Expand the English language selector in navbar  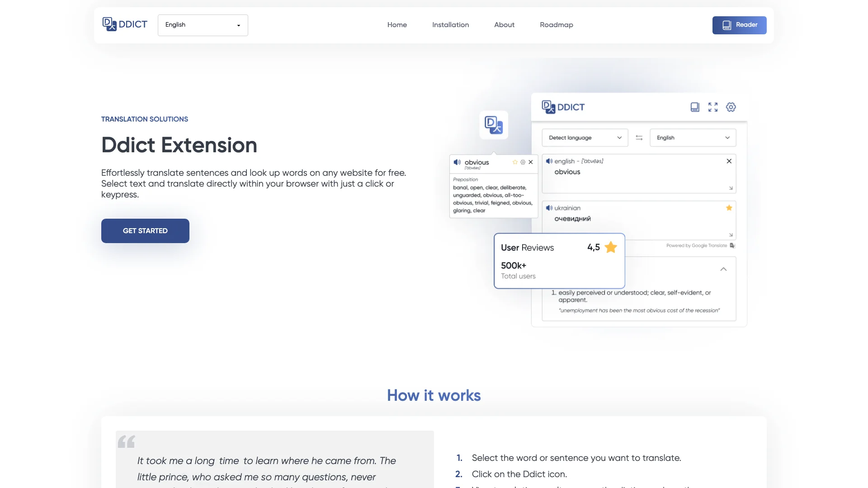coord(203,25)
